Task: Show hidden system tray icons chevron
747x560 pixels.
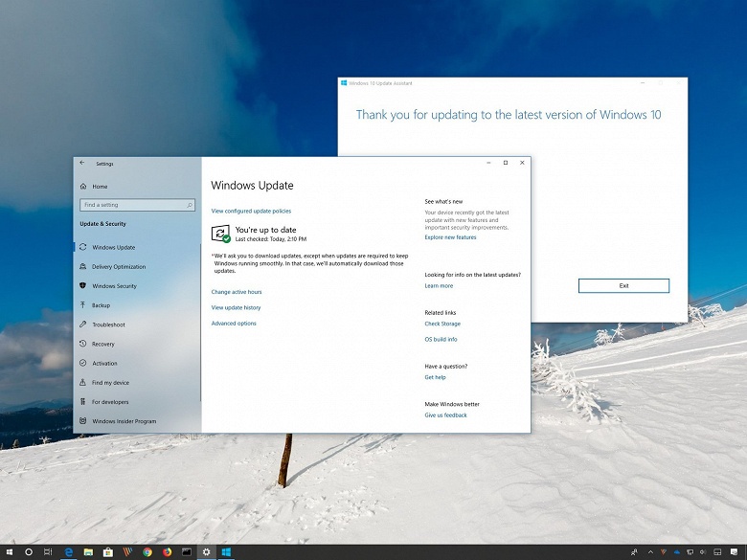Action: (x=650, y=552)
